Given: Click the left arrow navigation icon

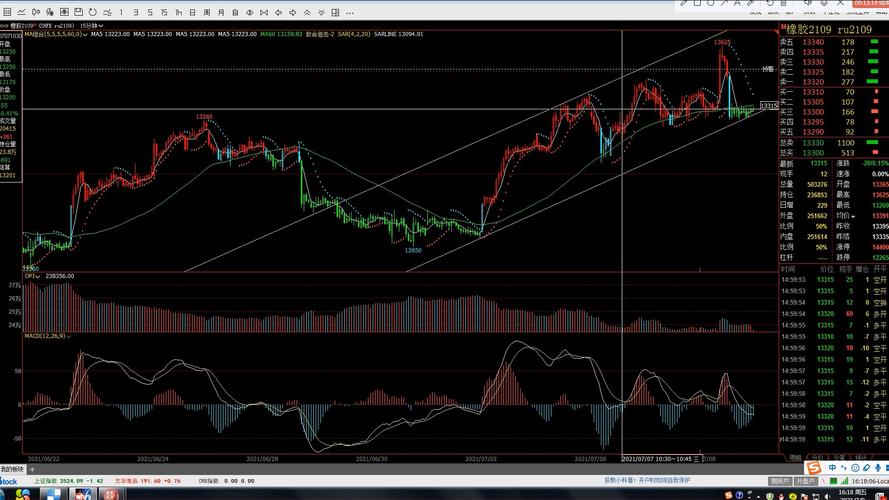Looking at the screenshot, I should click(x=278, y=13).
